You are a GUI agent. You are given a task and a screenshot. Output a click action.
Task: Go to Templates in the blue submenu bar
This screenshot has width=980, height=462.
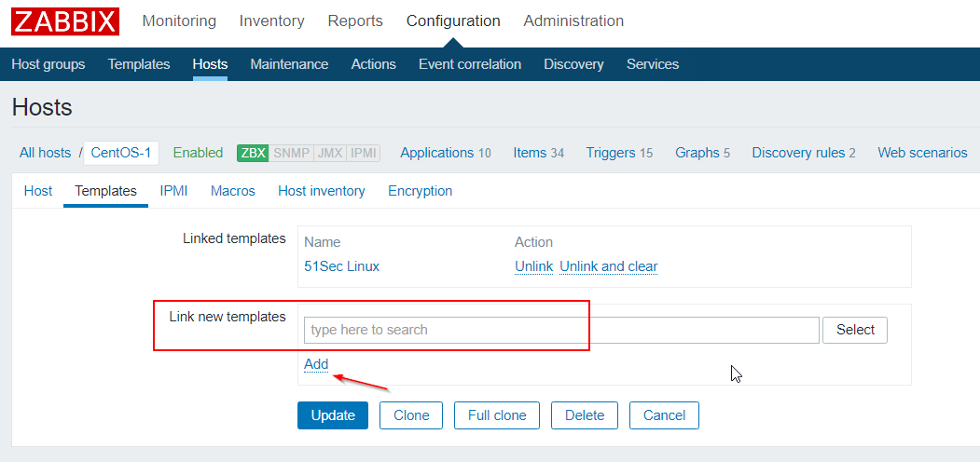point(139,64)
